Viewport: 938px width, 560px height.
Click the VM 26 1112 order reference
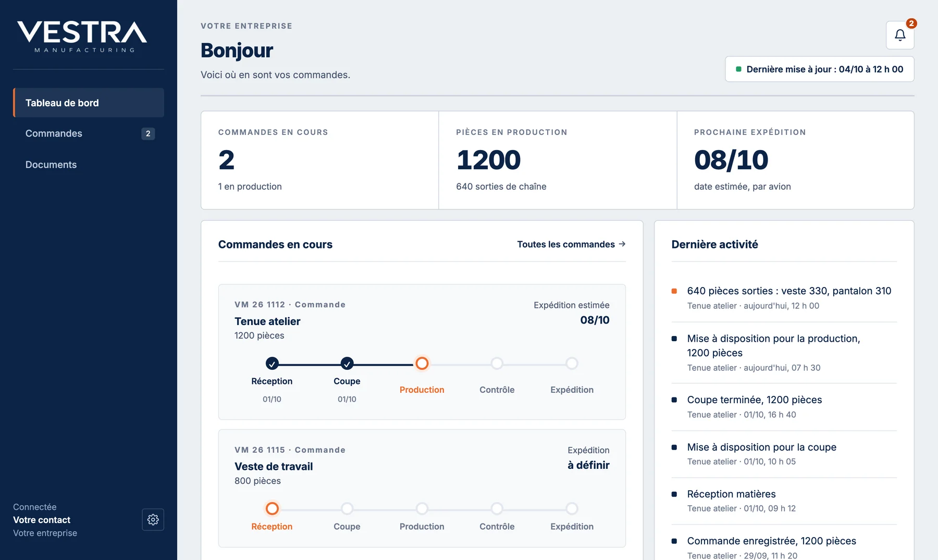point(260,305)
